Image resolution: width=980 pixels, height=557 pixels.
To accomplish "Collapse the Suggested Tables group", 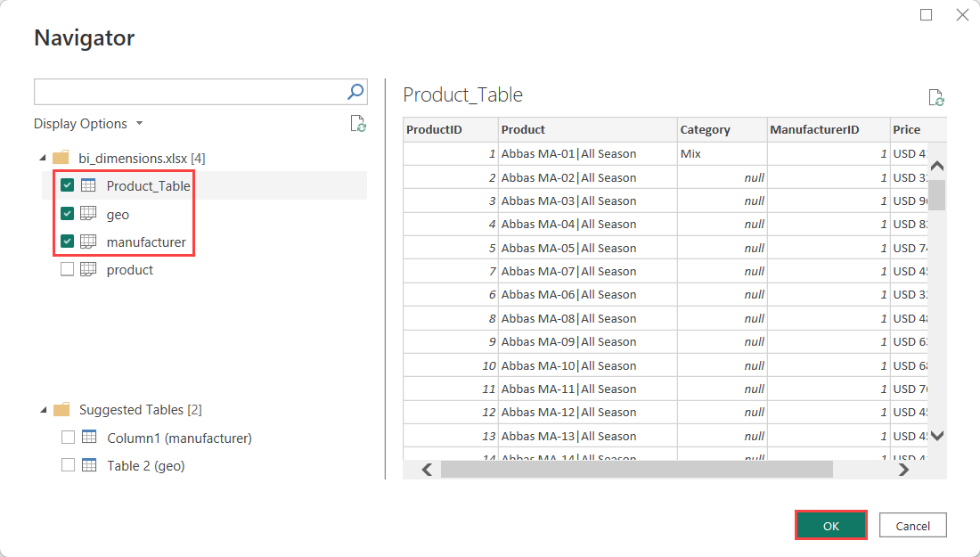I will point(43,410).
